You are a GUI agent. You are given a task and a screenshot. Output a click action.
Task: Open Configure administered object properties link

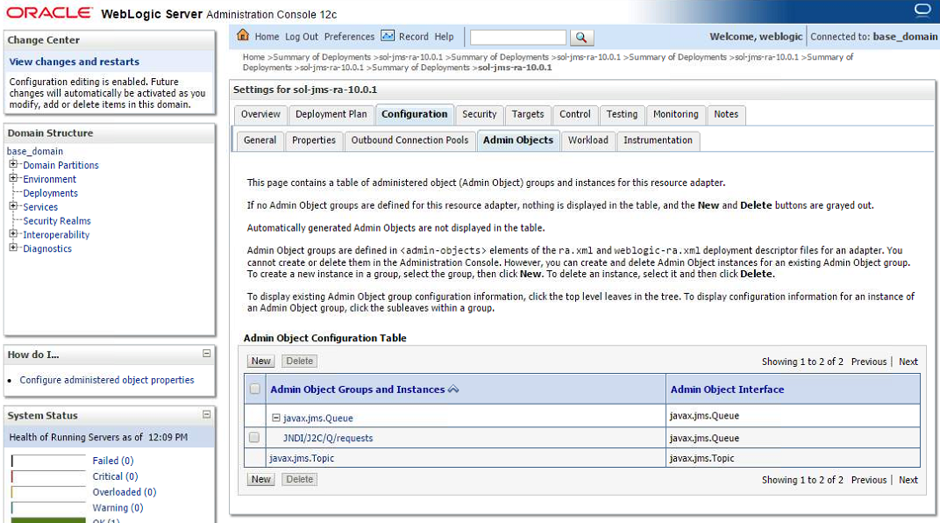pos(107,380)
